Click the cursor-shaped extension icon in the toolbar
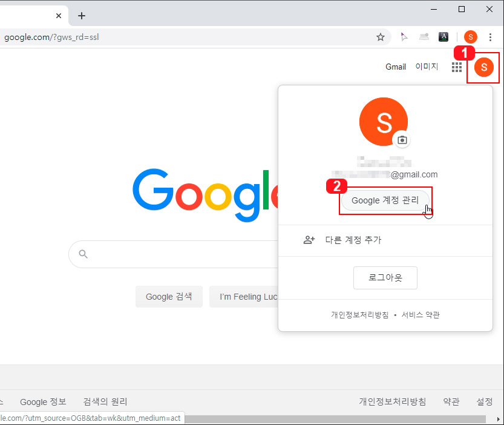 (404, 37)
